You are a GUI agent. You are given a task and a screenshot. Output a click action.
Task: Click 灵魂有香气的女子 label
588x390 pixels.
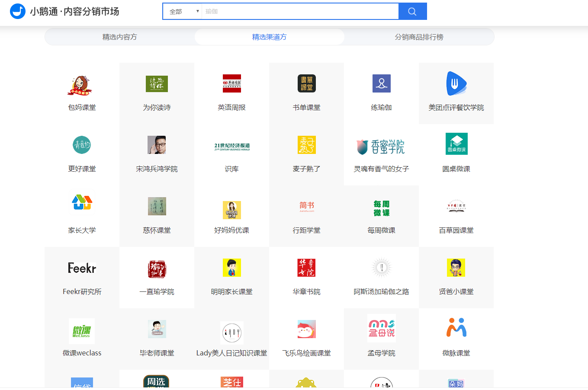381,169
